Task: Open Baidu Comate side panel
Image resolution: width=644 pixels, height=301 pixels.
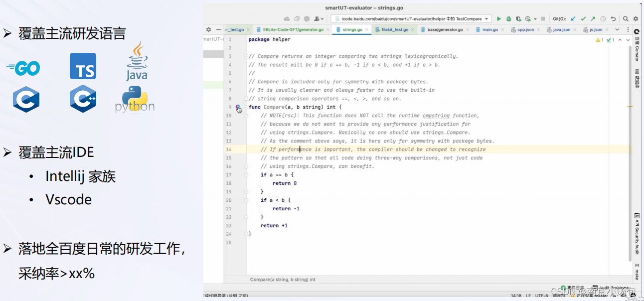Action: [637, 46]
